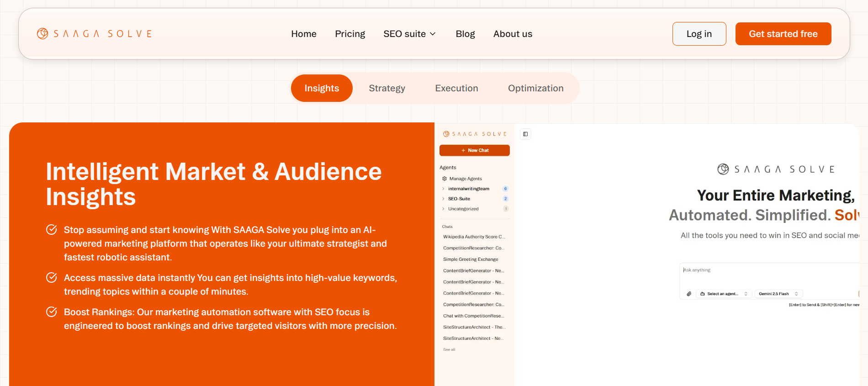Switch to the Strategy tab
868x386 pixels.
387,88
